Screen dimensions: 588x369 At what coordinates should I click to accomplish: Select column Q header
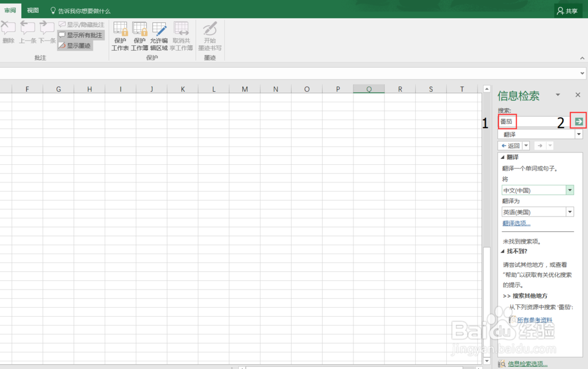pos(369,89)
